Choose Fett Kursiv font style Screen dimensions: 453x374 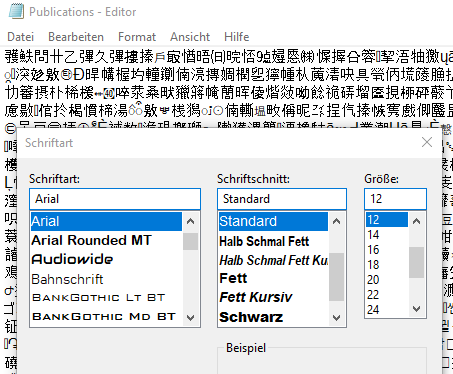tap(273, 297)
